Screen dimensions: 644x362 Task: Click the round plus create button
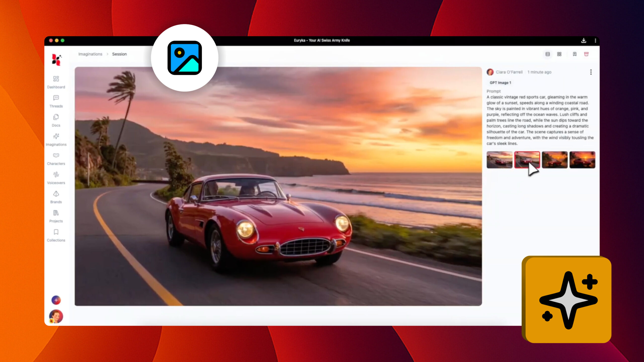click(x=56, y=300)
